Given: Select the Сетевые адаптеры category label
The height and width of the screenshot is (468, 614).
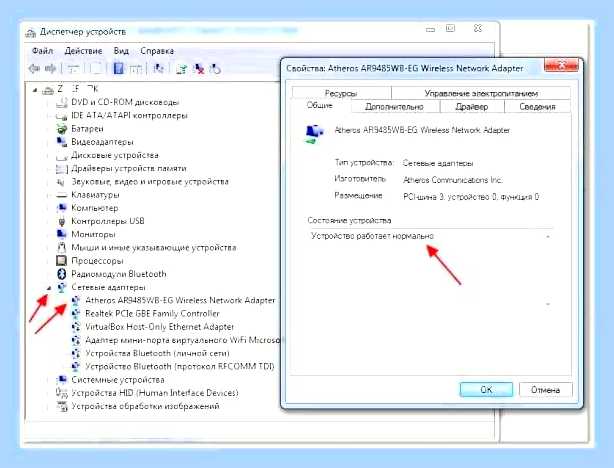Looking at the screenshot, I should (x=108, y=287).
